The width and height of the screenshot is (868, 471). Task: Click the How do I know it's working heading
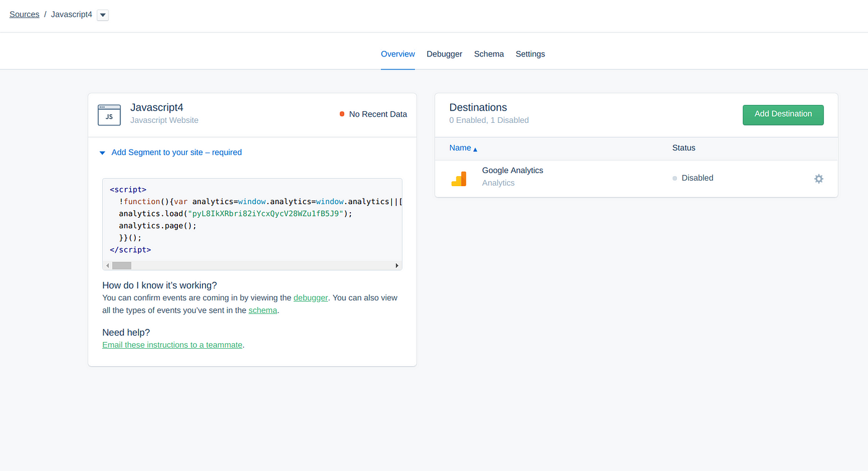[159, 285]
